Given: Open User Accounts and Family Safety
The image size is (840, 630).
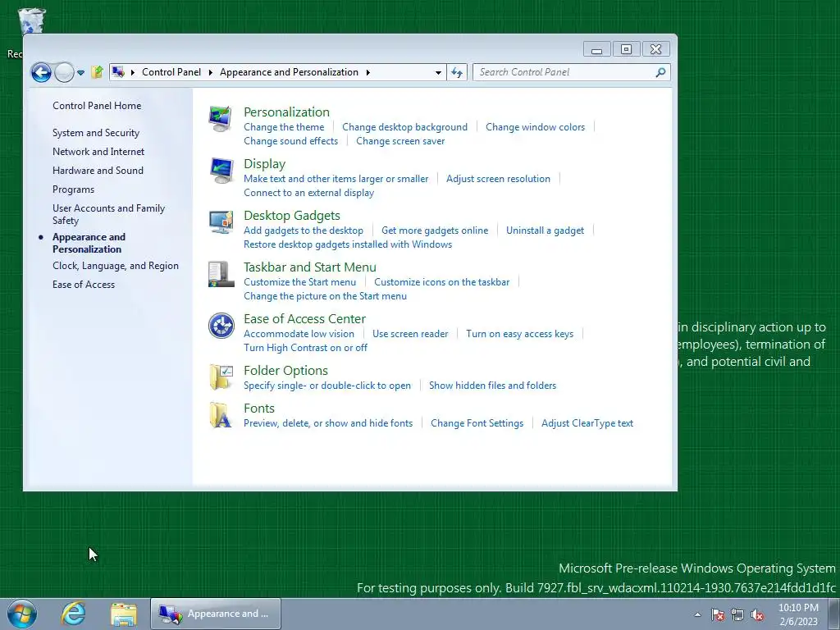Looking at the screenshot, I should click(109, 214).
